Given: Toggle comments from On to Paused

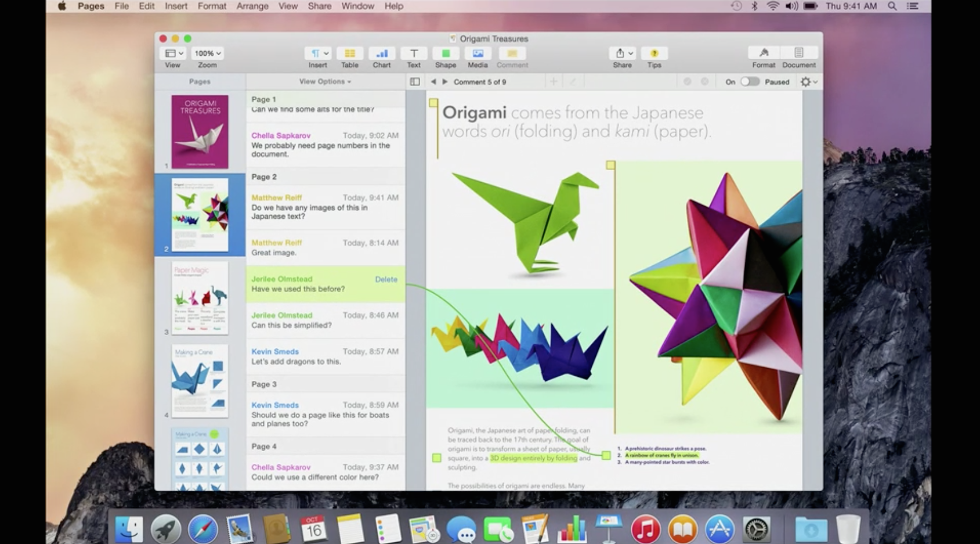Looking at the screenshot, I should (x=749, y=82).
